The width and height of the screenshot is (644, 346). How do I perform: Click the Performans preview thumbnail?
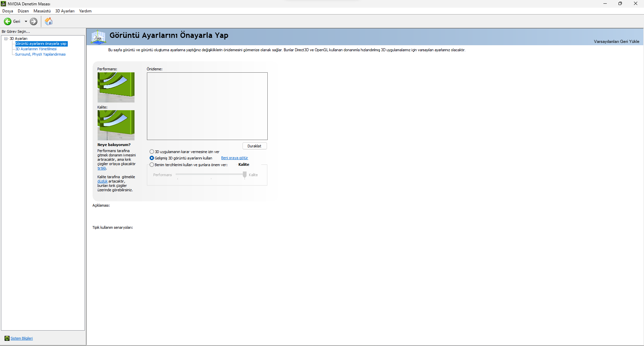(x=116, y=87)
